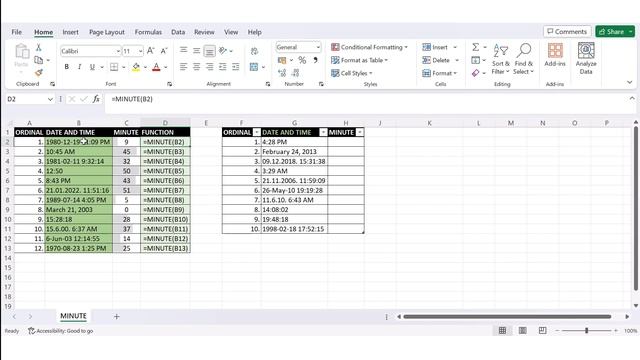Click the Fill down icon

(x=476, y=60)
